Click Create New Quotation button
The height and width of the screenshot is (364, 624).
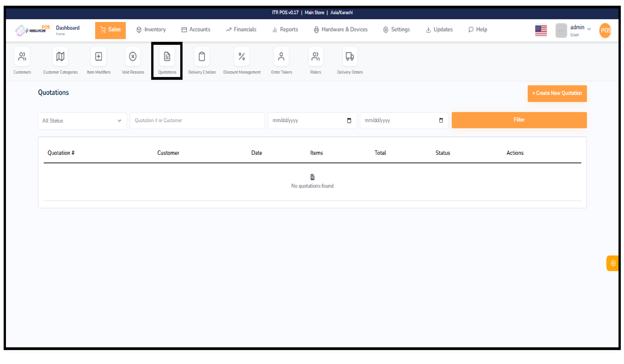557,93
